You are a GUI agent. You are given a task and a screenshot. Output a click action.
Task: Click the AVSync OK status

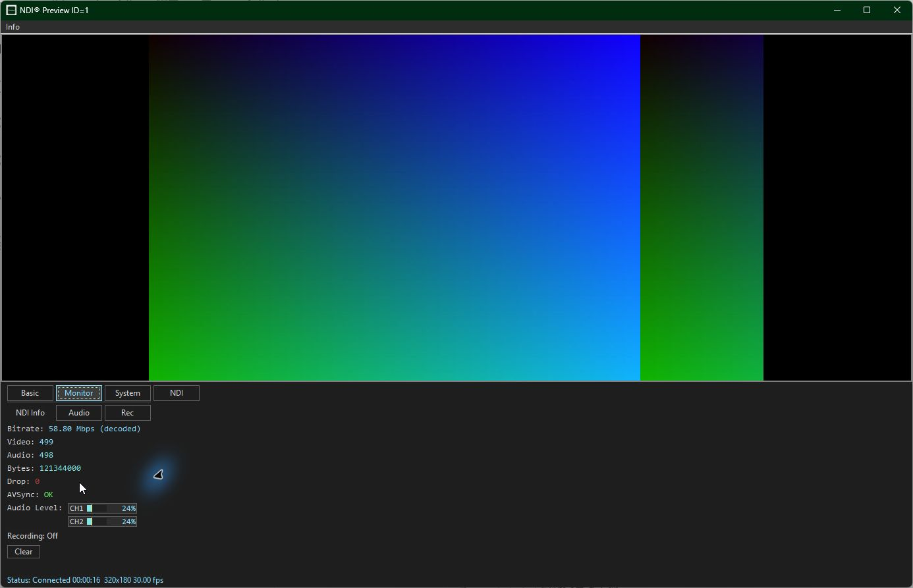coord(48,494)
